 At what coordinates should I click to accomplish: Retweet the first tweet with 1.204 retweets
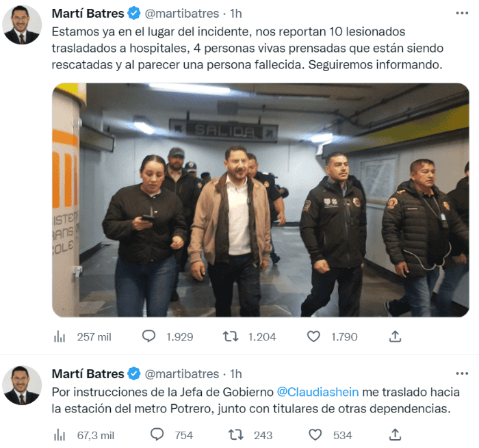(231, 337)
